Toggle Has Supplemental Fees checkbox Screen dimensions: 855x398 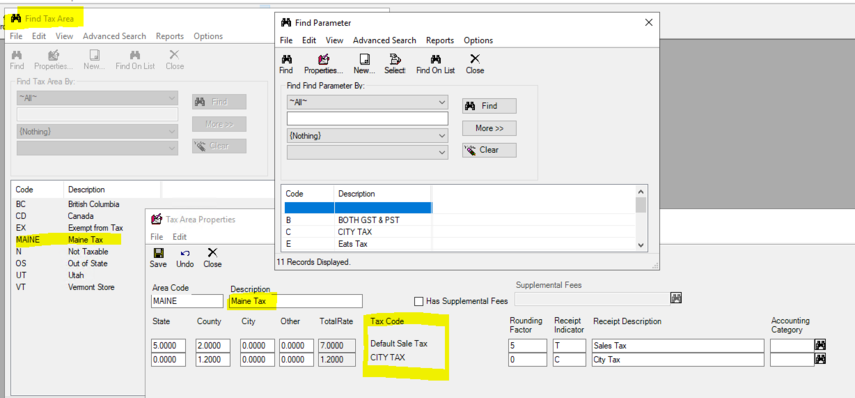click(419, 301)
